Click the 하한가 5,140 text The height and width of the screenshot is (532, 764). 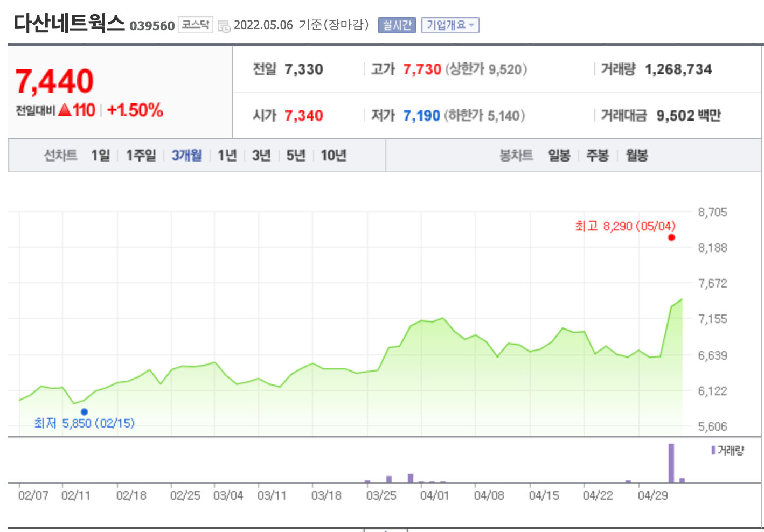pyautogui.click(x=484, y=116)
